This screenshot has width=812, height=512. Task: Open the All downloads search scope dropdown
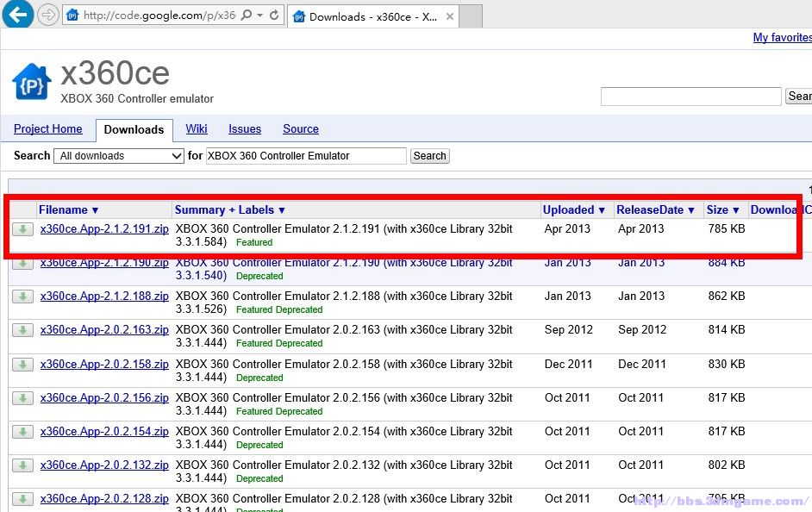click(x=119, y=156)
